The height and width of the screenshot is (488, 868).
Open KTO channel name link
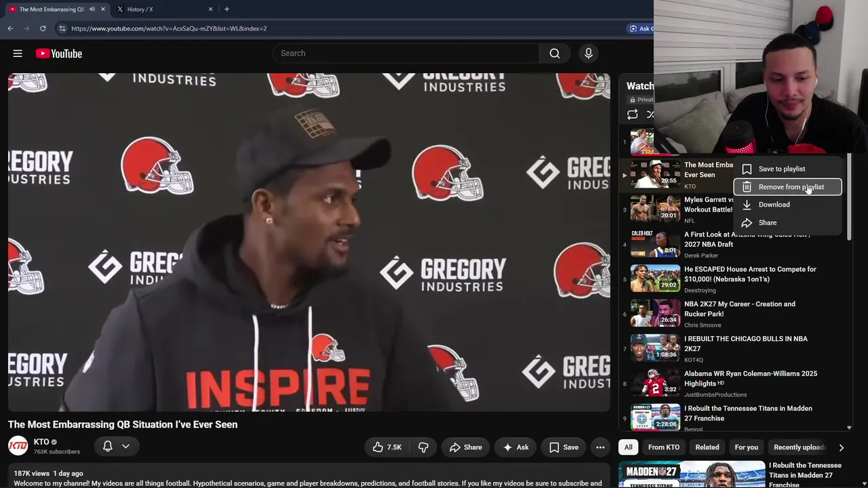click(41, 442)
